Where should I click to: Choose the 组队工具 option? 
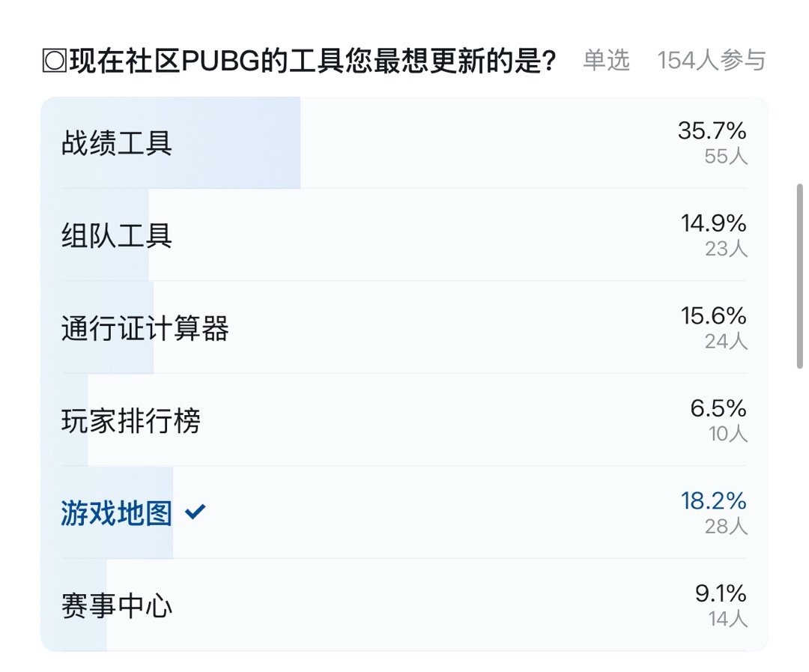(x=117, y=235)
